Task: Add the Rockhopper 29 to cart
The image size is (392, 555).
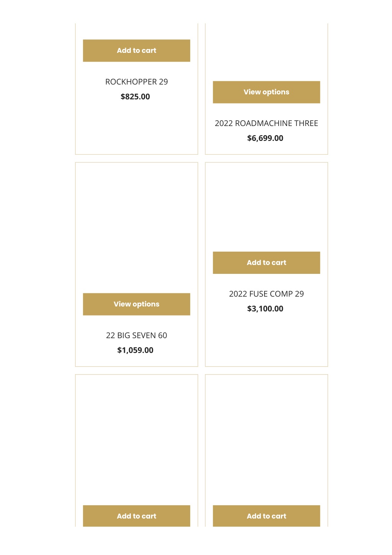Action: (x=136, y=51)
